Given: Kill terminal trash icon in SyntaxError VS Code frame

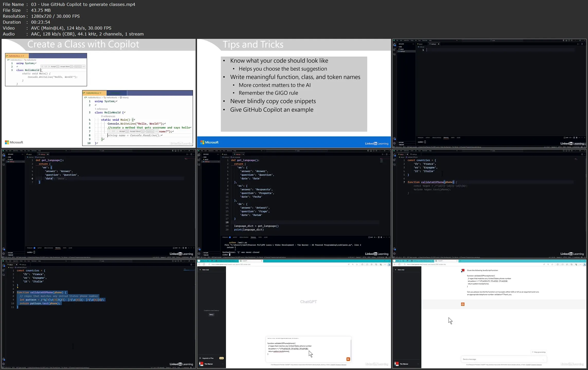Looking at the screenshot, I should 381,237.
